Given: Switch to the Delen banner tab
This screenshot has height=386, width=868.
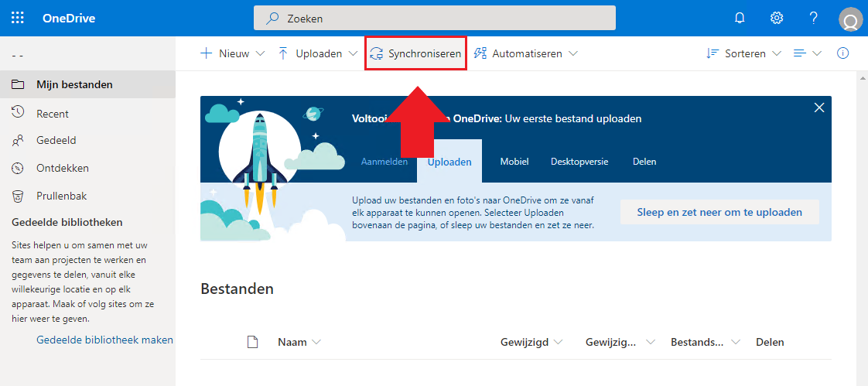Looking at the screenshot, I should (x=644, y=162).
